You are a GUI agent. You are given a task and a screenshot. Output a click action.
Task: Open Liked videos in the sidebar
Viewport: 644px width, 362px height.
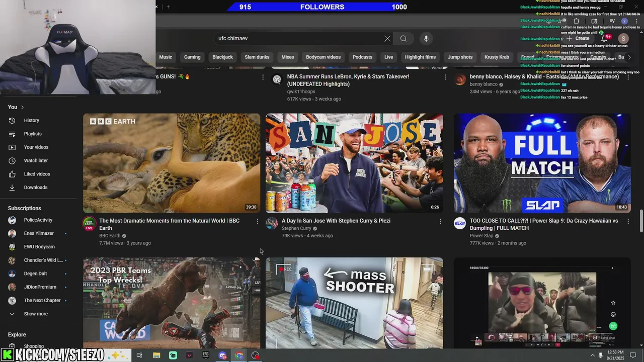click(37, 174)
